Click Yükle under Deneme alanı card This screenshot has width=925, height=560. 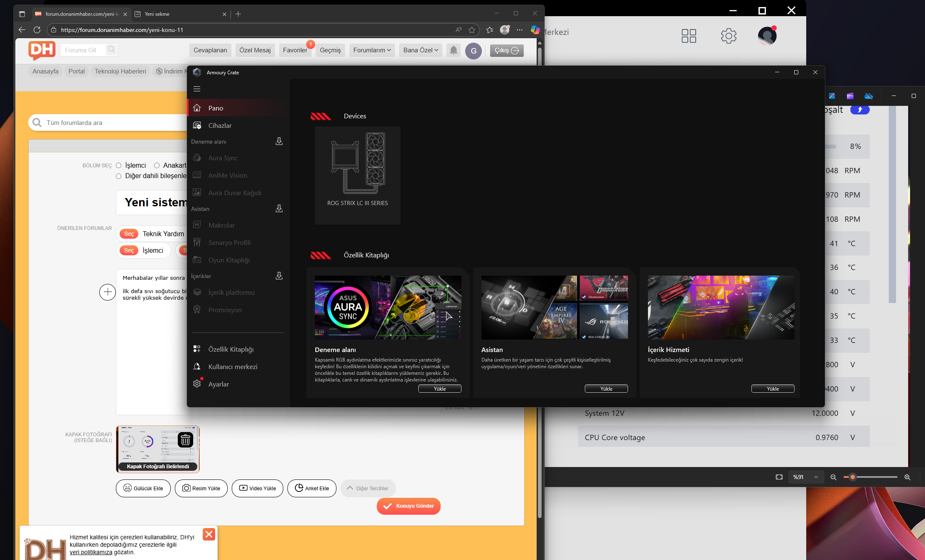[x=439, y=389]
